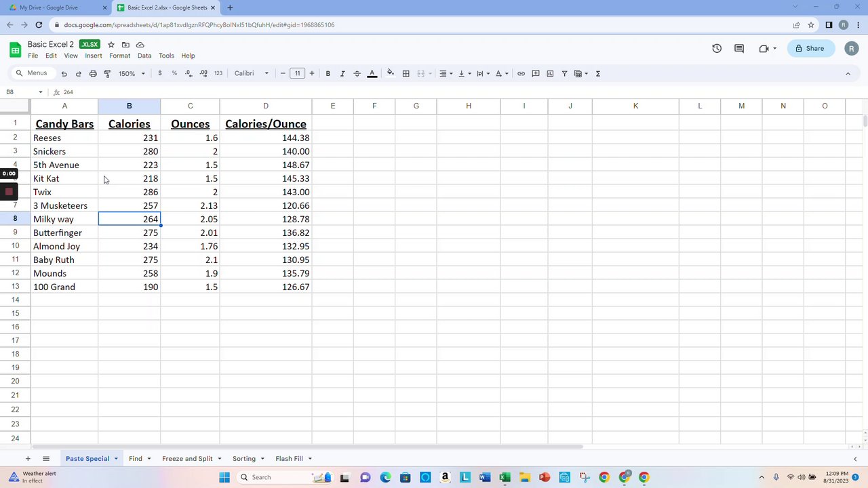Open the View menu

pos(71,56)
